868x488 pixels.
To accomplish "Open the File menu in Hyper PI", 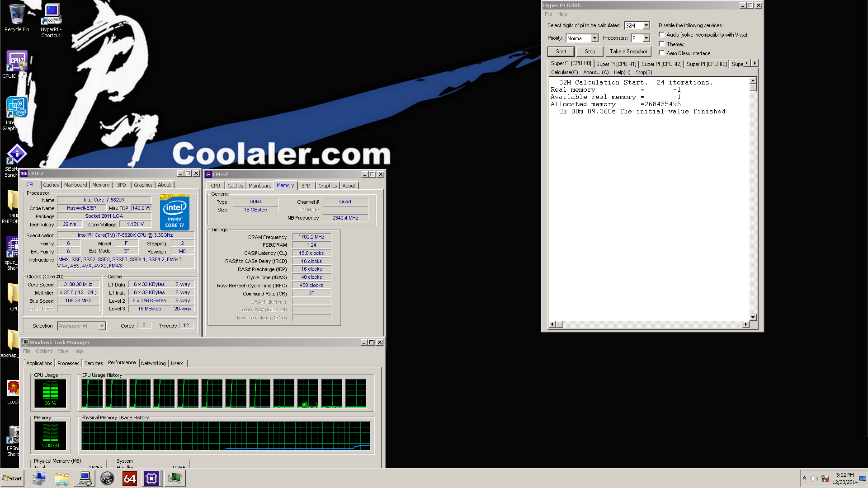I will (548, 14).
